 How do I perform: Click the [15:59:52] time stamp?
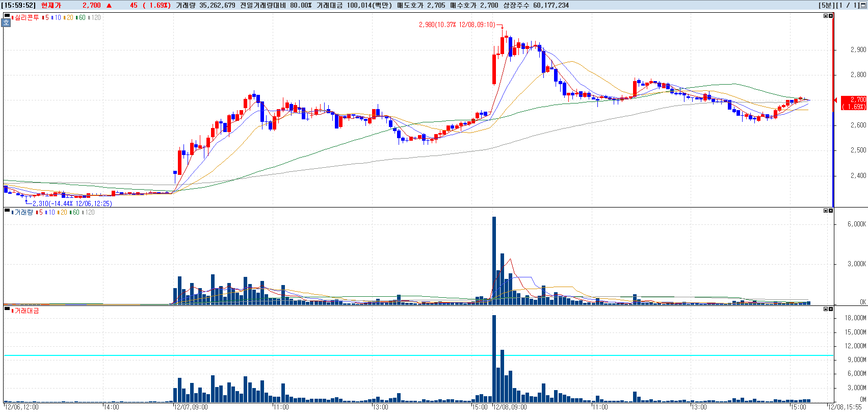[18, 5]
